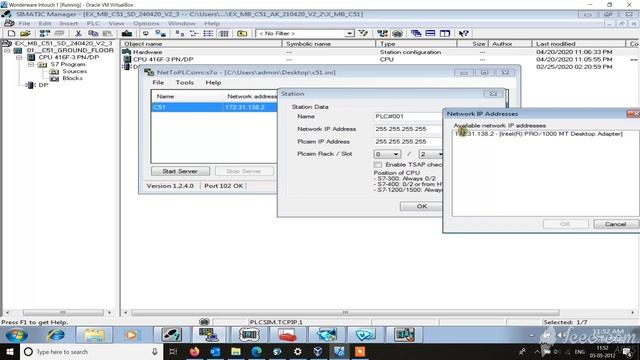Open Options menu in SIMATIC Manager
The height and width of the screenshot is (360, 640).
(146, 24)
